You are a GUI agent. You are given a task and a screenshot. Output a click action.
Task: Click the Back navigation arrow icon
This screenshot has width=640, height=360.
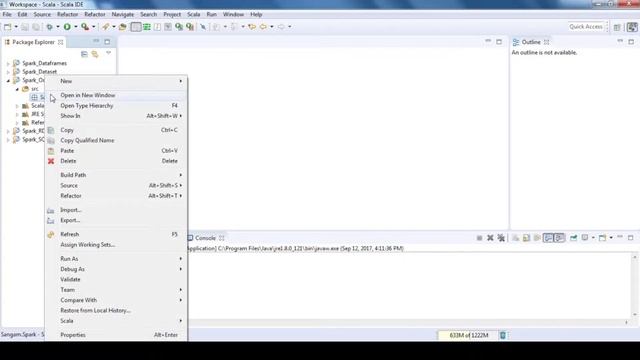[x=263, y=27]
